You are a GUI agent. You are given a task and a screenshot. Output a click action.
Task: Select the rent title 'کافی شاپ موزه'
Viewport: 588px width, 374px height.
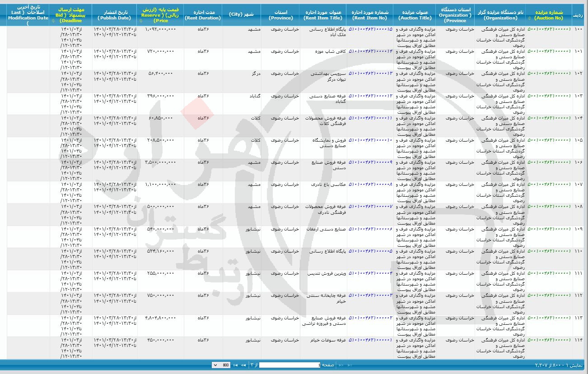330,51
